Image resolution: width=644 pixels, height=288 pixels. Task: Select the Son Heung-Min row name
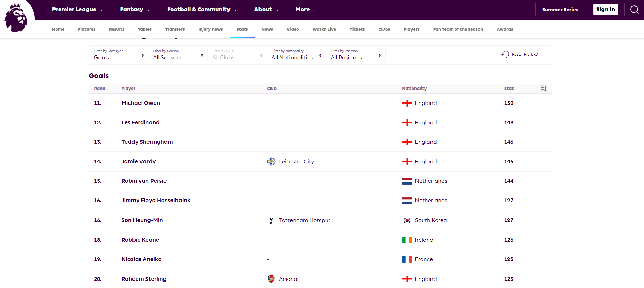click(x=142, y=220)
